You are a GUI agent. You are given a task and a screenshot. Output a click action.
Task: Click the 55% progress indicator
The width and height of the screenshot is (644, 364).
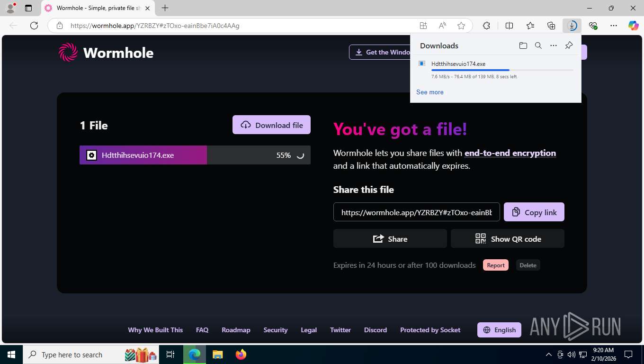(284, 155)
